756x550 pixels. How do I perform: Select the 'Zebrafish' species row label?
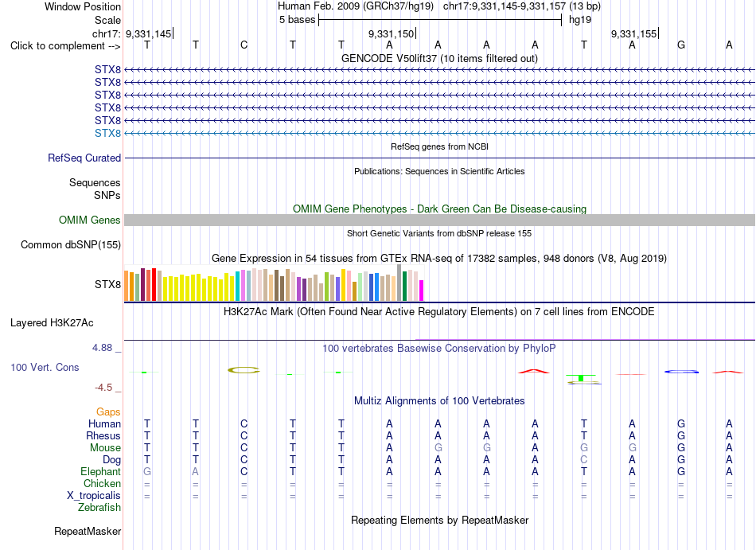click(x=99, y=508)
